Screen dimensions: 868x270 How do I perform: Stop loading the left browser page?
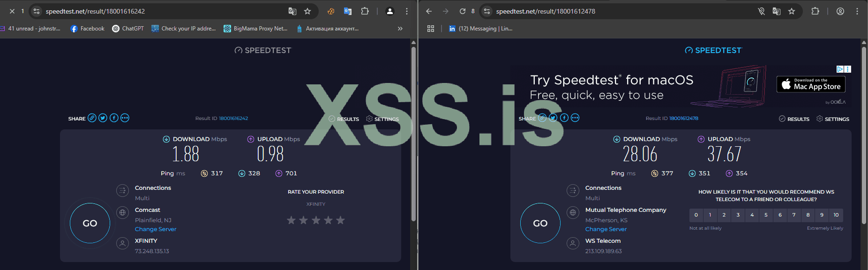coord(12,11)
